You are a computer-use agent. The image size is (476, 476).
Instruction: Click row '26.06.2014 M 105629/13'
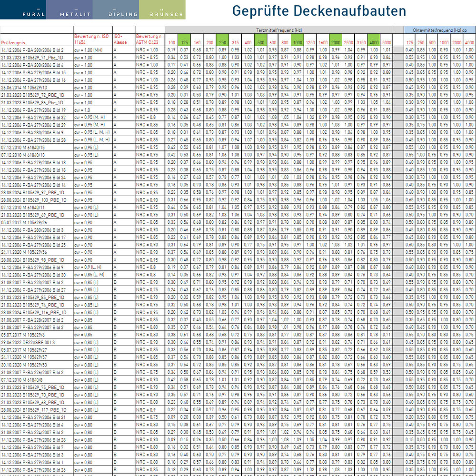pos(238,88)
